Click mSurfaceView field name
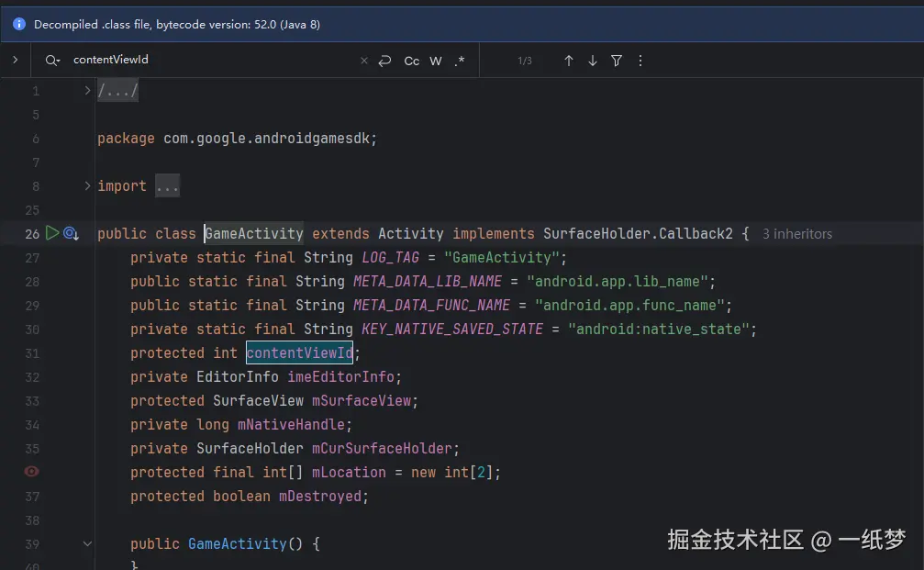 point(362,401)
